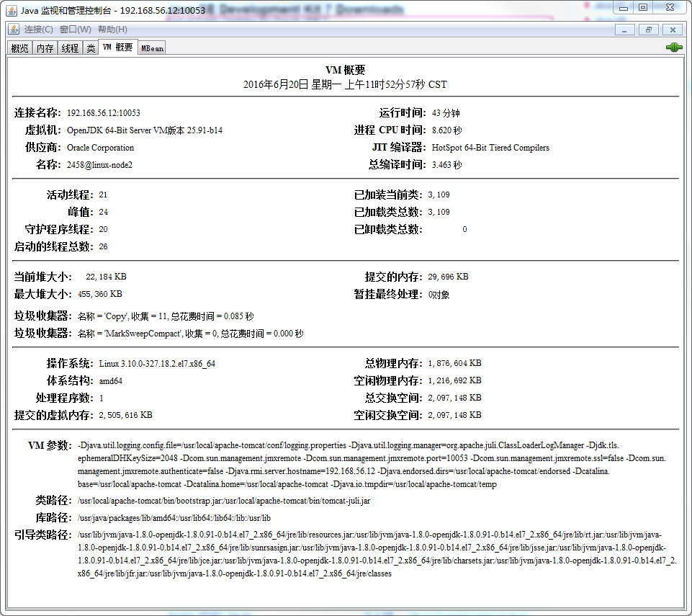
Task: Click the unloaded classes value 0
Action: click(464, 229)
